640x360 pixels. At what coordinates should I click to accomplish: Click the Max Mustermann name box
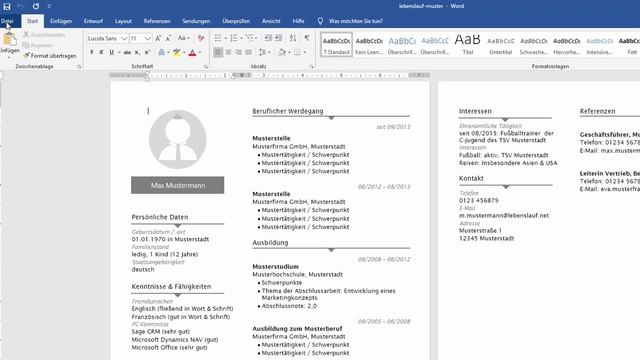click(x=178, y=185)
